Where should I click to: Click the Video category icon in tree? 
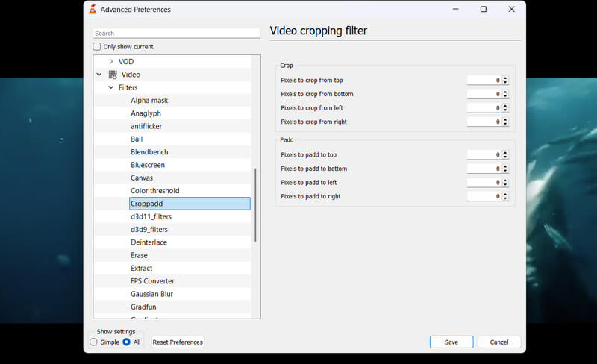pos(113,75)
